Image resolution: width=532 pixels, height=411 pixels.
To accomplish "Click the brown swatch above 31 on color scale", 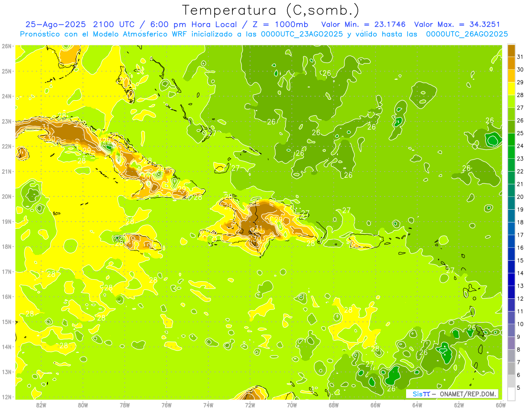I will [x=511, y=51].
